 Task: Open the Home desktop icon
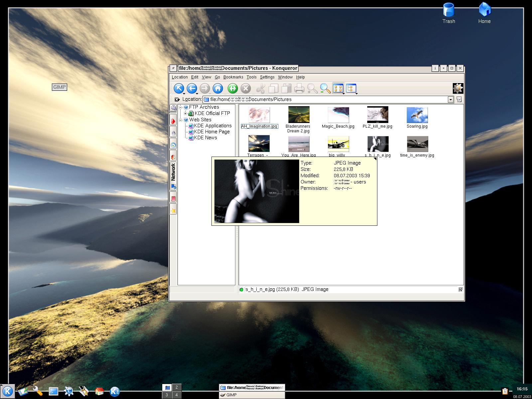(484, 13)
